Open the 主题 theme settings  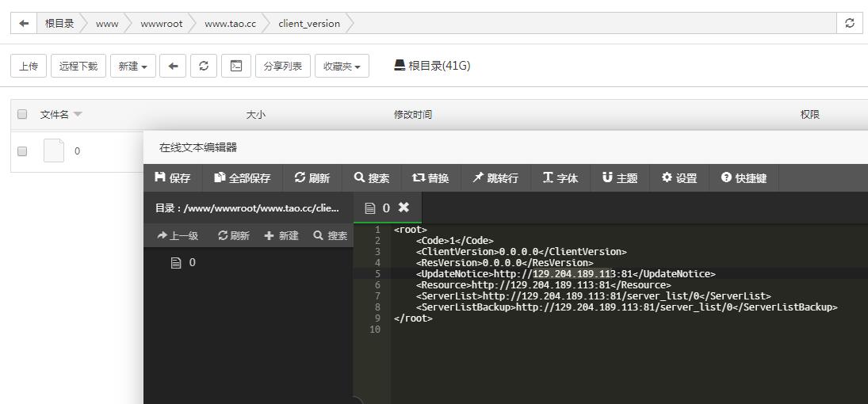pyautogui.click(x=620, y=178)
